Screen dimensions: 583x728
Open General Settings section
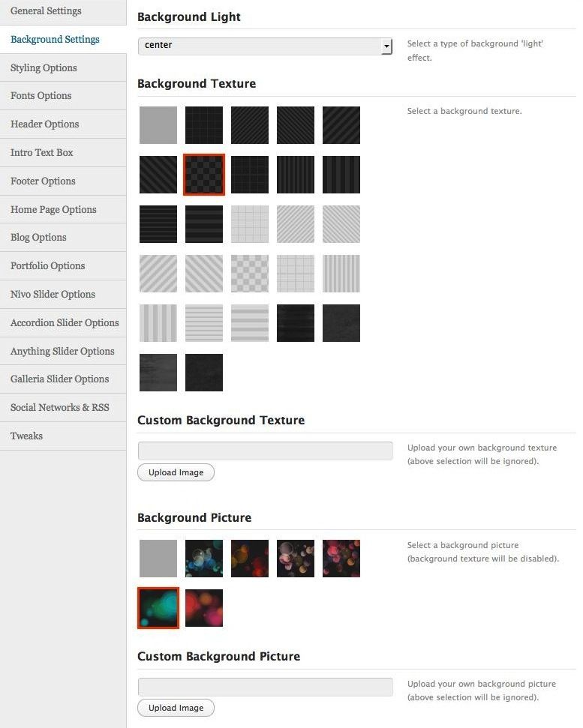pos(46,11)
